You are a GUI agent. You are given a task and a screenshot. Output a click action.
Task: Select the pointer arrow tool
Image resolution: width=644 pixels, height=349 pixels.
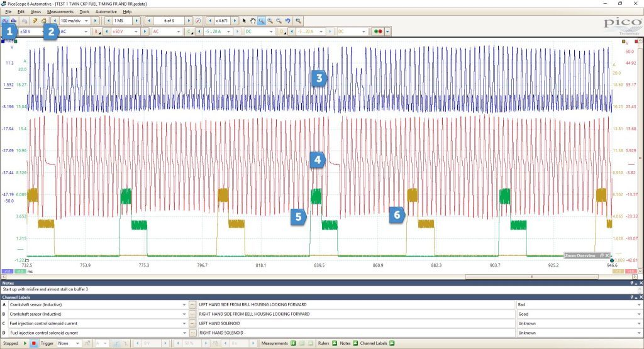245,21
